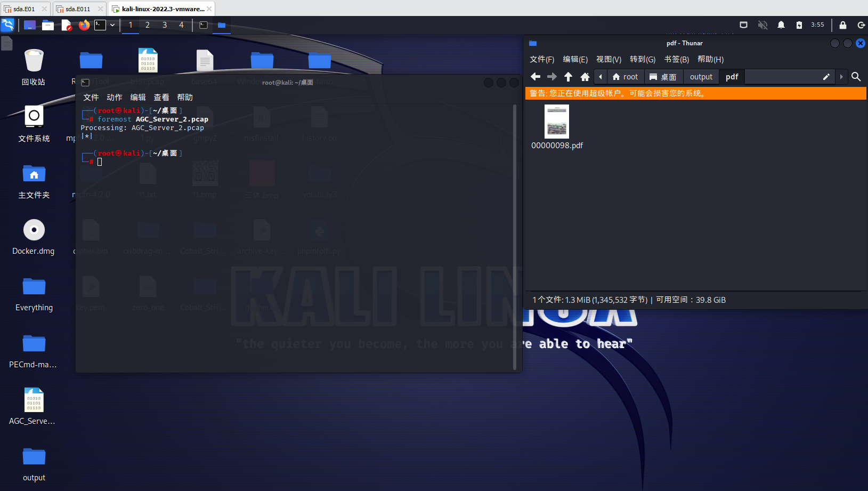Open the 帮助 menu in terminal

pos(185,97)
